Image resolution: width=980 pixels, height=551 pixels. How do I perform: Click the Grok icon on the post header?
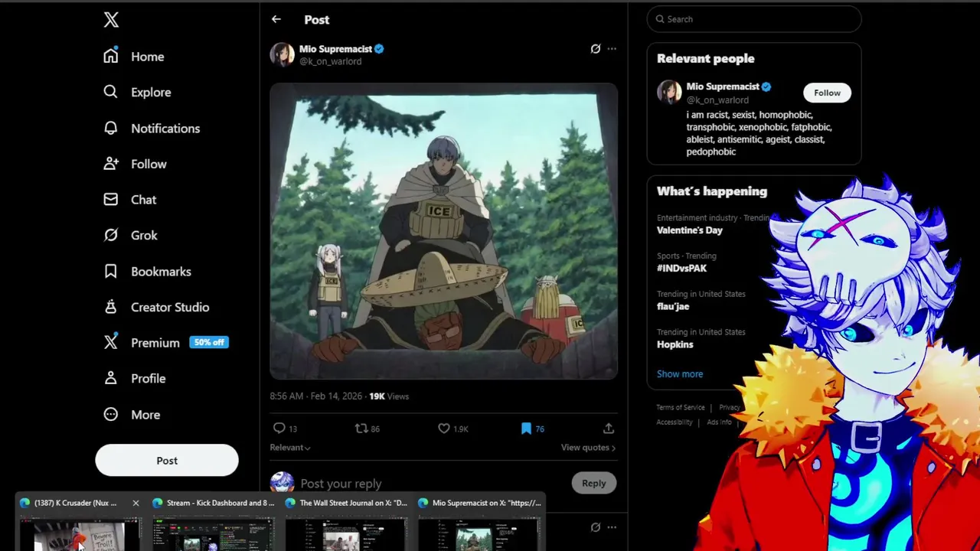point(595,49)
